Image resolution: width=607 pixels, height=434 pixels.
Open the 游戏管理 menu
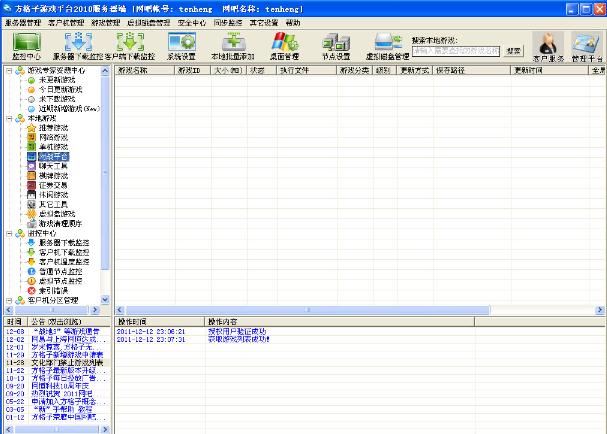coord(104,21)
